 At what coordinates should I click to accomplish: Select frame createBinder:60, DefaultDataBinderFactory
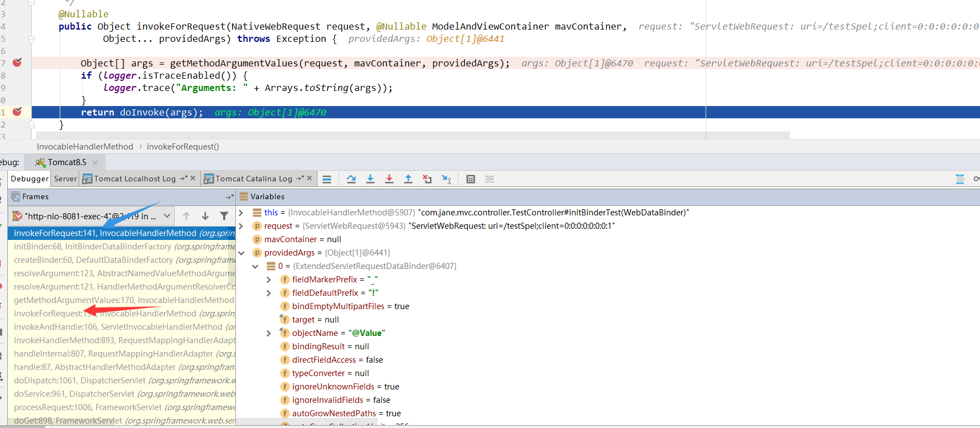(x=122, y=260)
